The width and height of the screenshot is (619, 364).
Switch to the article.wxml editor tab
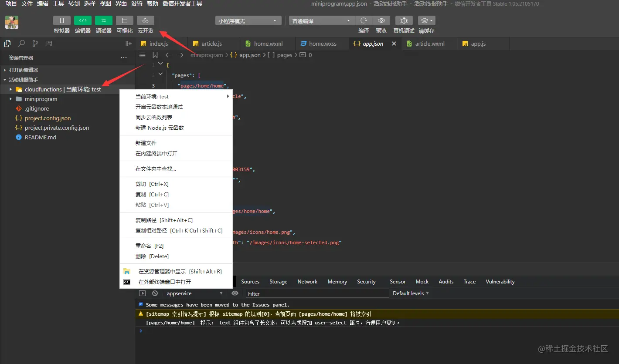429,44
